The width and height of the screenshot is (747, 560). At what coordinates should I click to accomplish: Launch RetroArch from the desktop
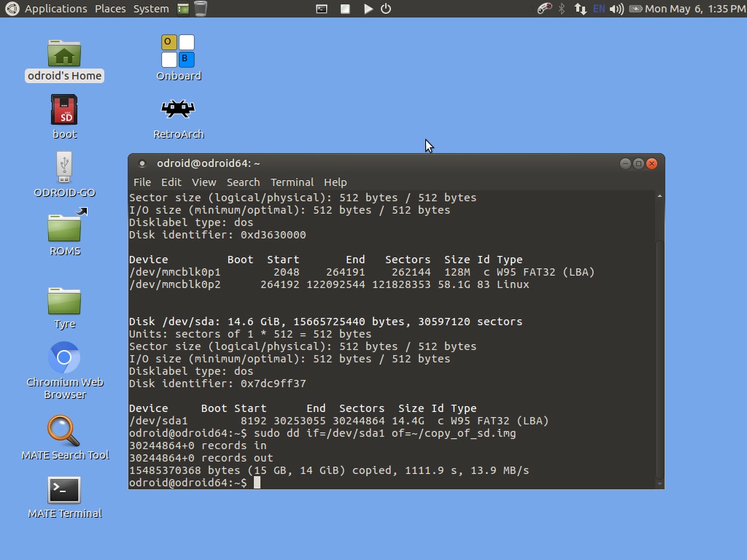[178, 109]
